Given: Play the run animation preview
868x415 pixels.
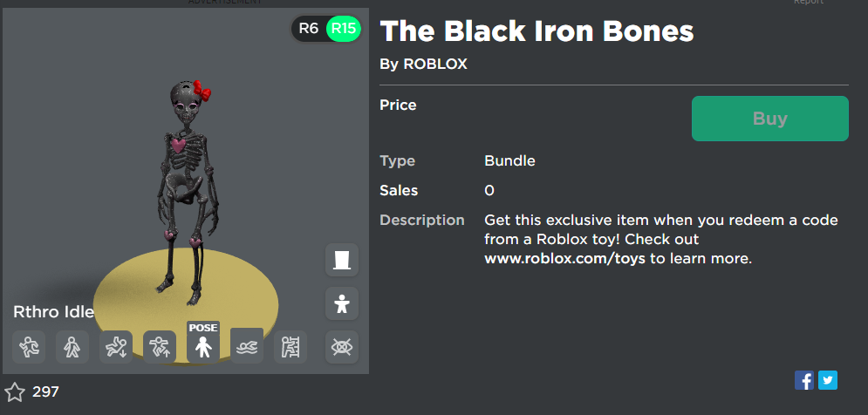Looking at the screenshot, I should point(29,347).
